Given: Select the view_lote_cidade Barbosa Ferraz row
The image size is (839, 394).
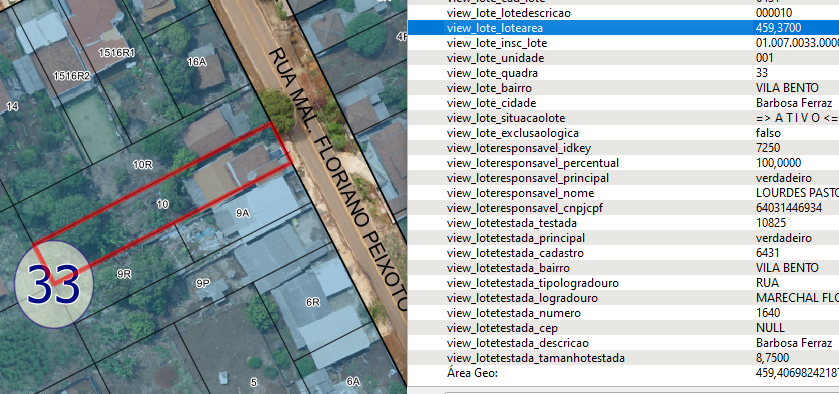Looking at the screenshot, I should 623,103.
